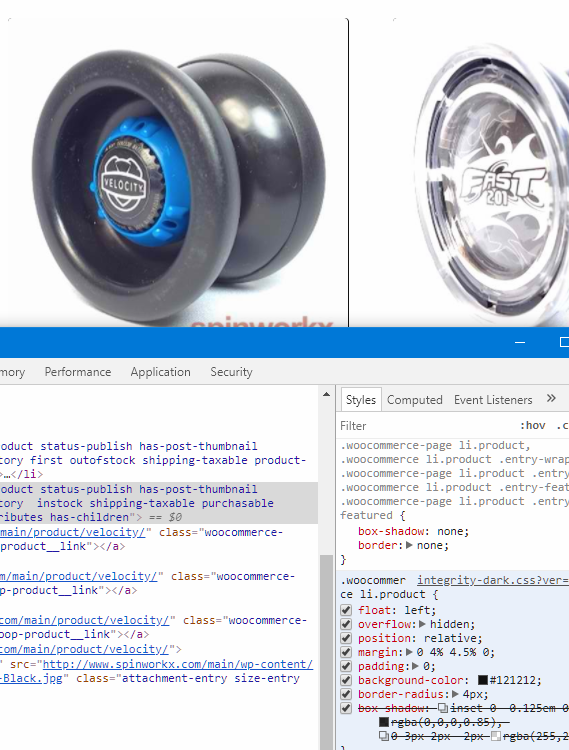Toggle the position: relative checkbox
Viewport: 569px width, 750px height.
(x=346, y=638)
